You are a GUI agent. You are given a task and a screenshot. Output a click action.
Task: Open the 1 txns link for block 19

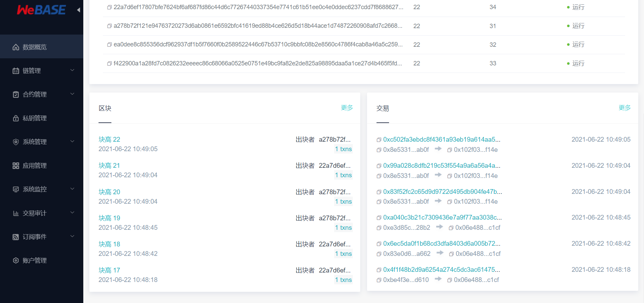point(343,228)
